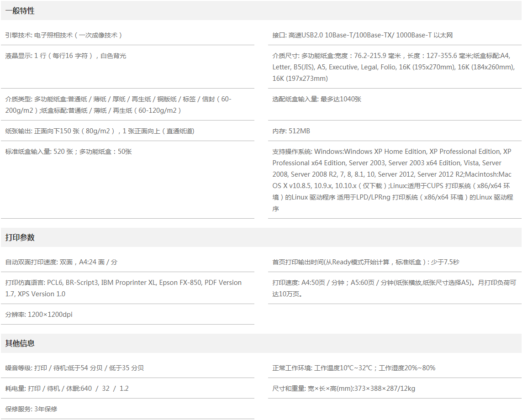Click the 打印参数 section header

tap(20, 237)
